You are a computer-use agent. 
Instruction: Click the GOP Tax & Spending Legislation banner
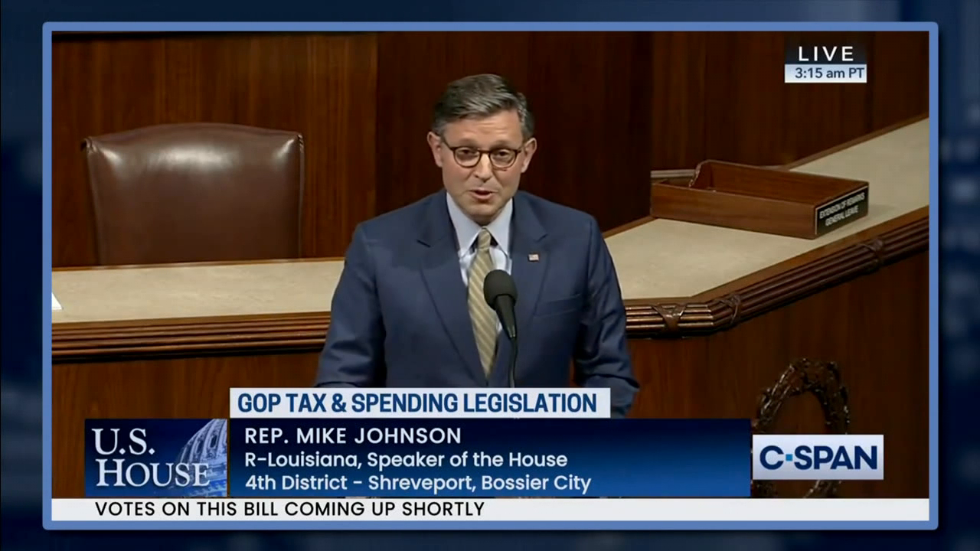coord(419,403)
